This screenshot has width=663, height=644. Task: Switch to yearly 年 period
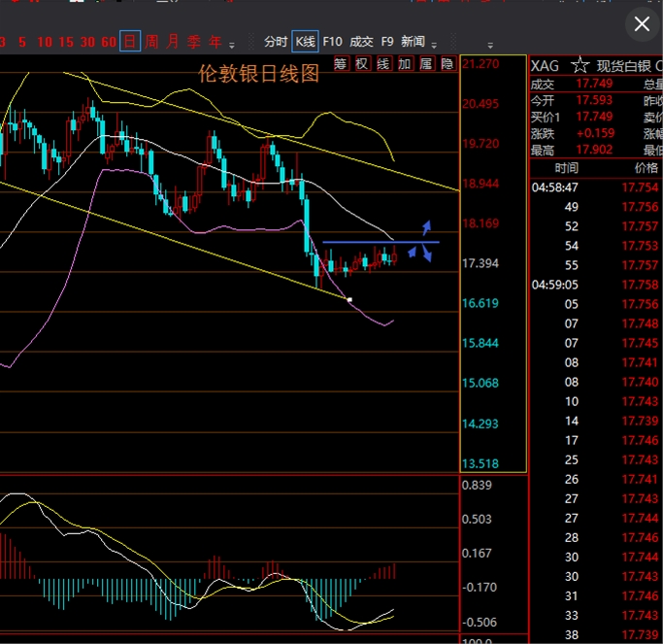[215, 42]
